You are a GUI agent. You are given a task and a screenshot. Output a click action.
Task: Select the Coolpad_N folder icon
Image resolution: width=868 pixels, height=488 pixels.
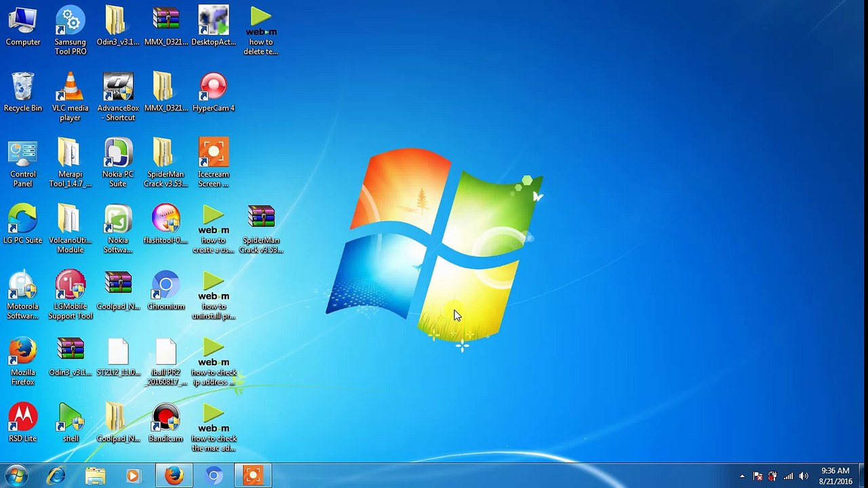[118, 423]
